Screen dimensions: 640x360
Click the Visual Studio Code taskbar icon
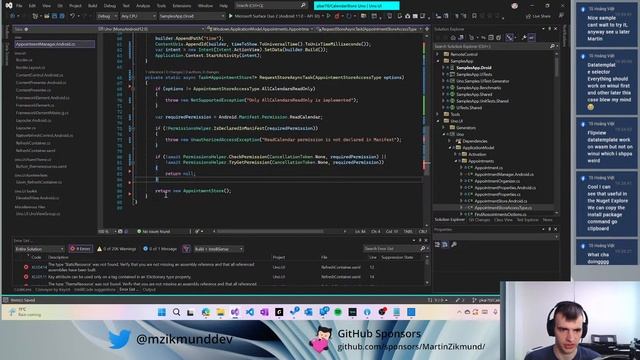pyautogui.click(x=250, y=312)
